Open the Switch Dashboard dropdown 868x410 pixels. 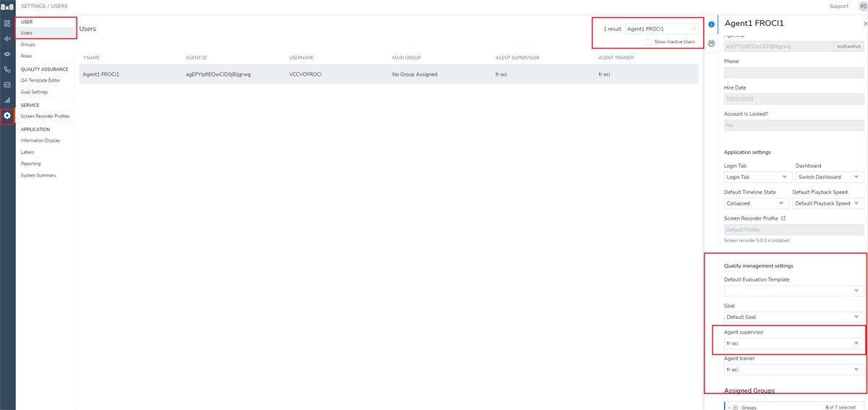tap(830, 177)
